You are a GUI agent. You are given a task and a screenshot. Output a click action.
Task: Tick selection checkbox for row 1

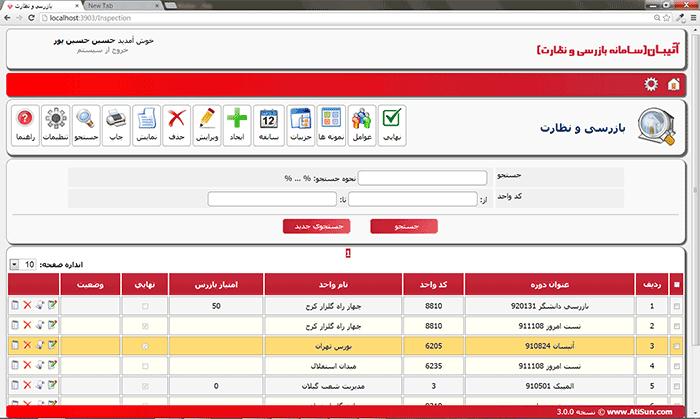(x=677, y=307)
